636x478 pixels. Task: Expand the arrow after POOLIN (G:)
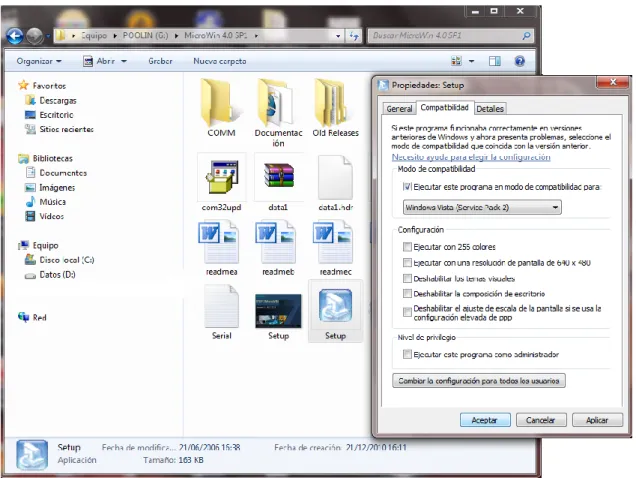(x=177, y=36)
